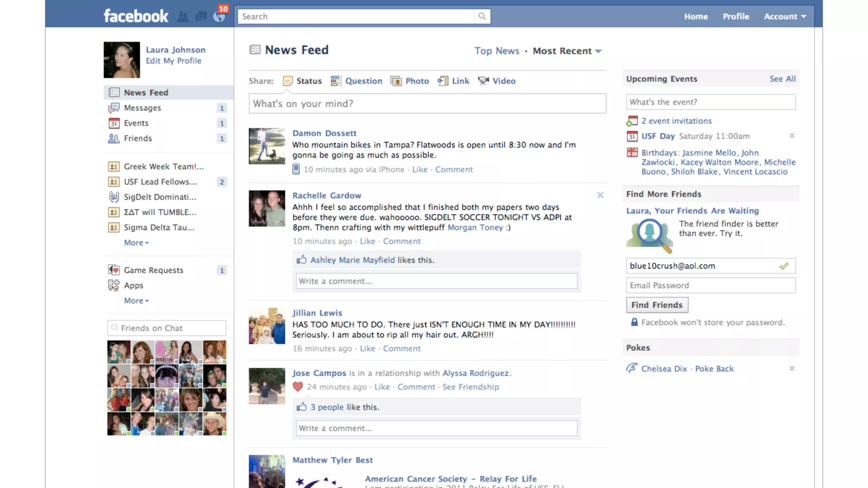Click the search magnifier button

pyautogui.click(x=482, y=17)
